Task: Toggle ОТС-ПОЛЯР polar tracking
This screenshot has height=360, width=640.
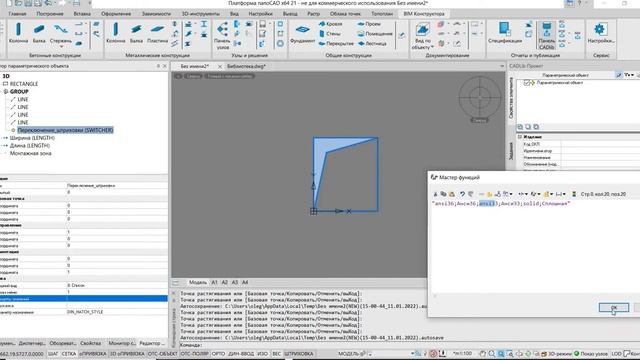Action: click(x=194, y=354)
